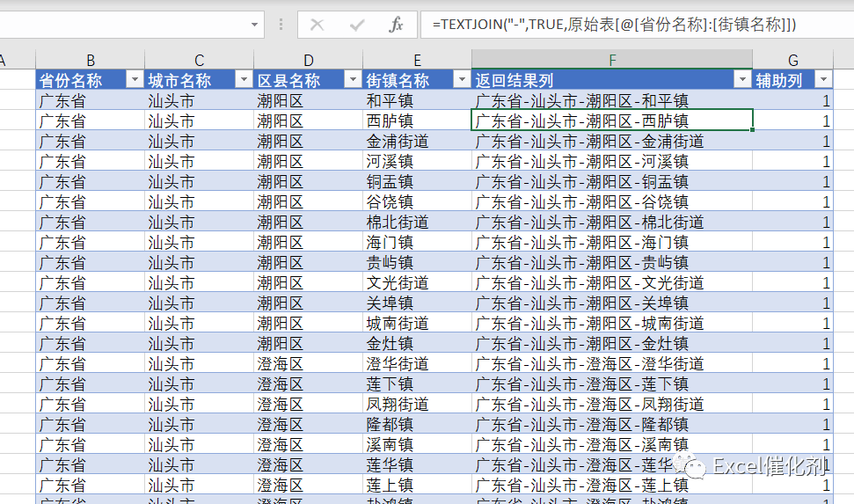Select result 广东省-汕头市-澄海区-隆都镇
This screenshot has height=504, width=854.
[612, 424]
